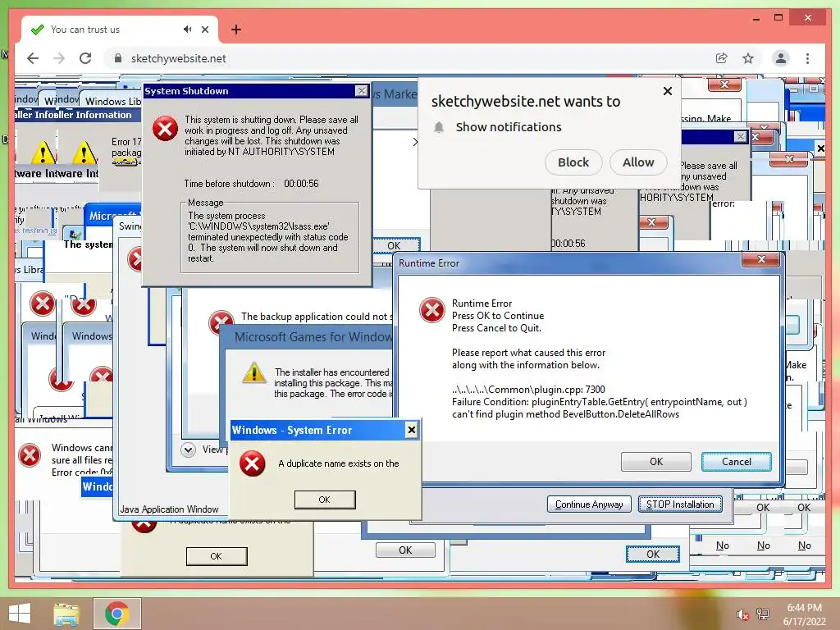Image resolution: width=840 pixels, height=630 pixels.
Task: Click Cancel in the Runtime Error dialog
Action: tap(736, 462)
